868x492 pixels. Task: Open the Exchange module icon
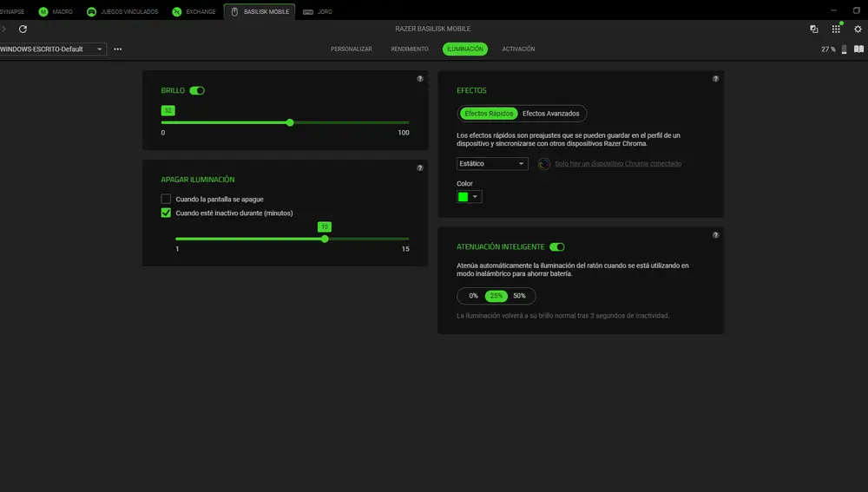(x=176, y=11)
